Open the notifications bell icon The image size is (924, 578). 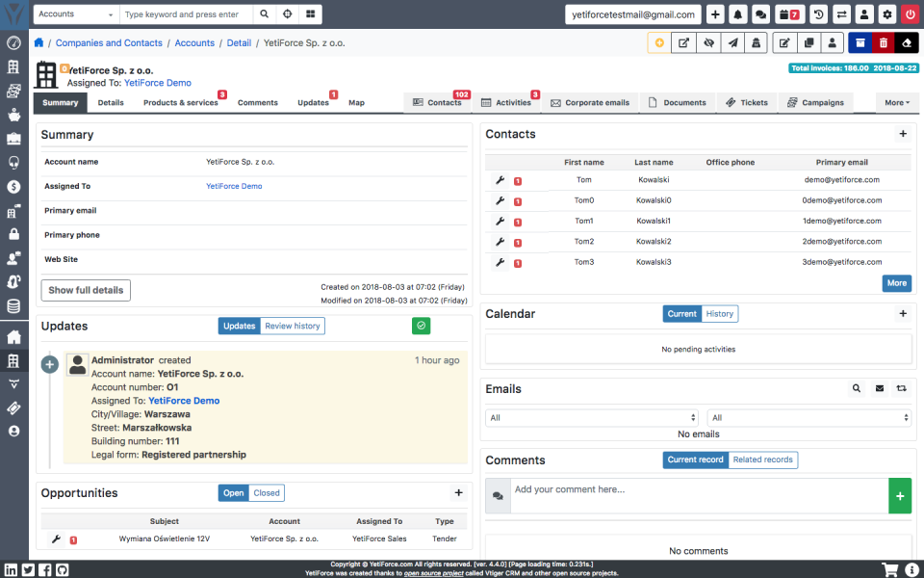click(738, 14)
